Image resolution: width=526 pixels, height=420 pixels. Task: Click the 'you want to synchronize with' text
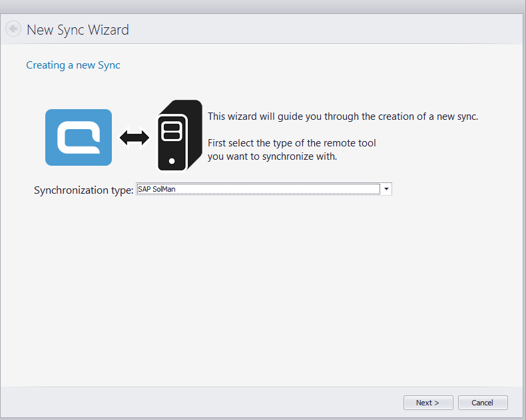(272, 157)
